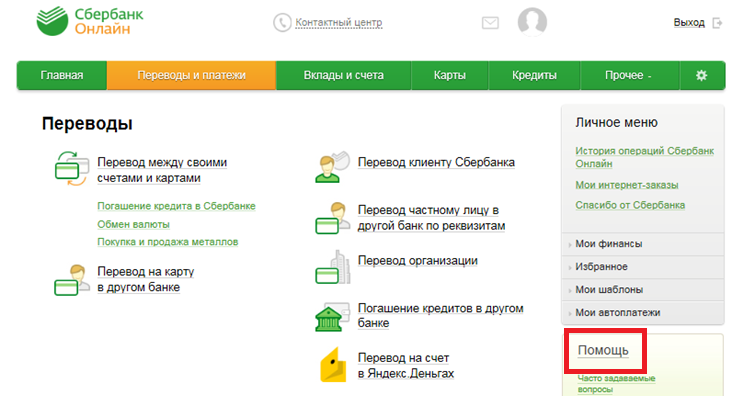Open settings via the gear icon
Screen dimensions: 739x414
(701, 75)
